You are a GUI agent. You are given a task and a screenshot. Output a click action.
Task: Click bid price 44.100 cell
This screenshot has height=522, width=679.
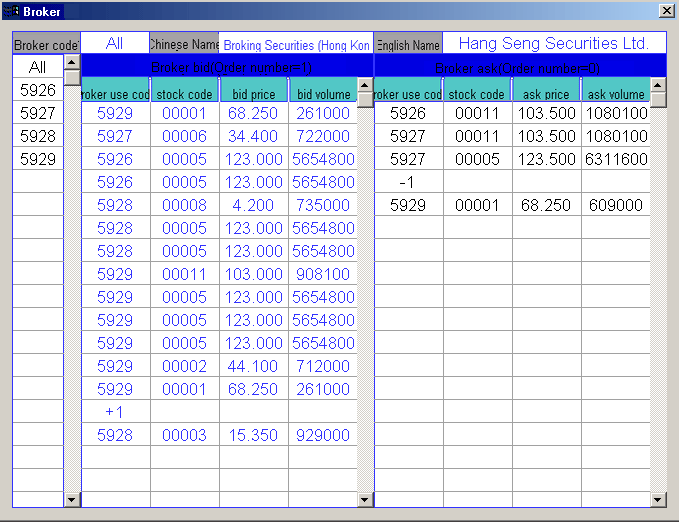pyautogui.click(x=254, y=366)
